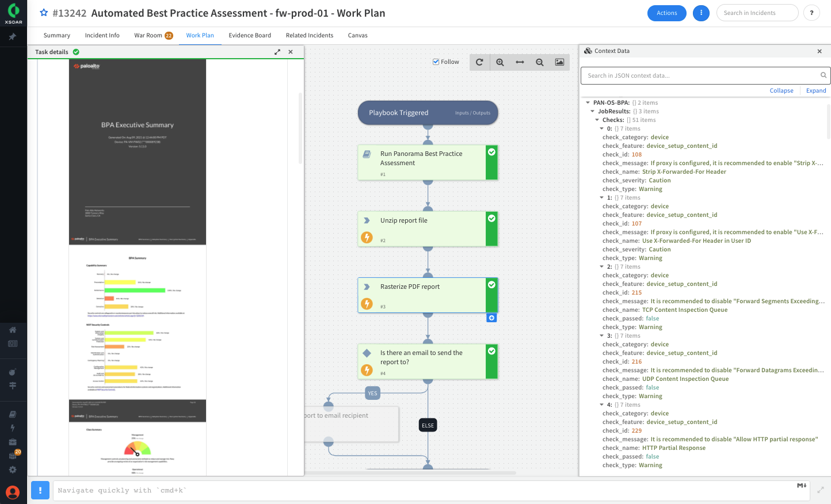Open the help question mark menu

[811, 13]
